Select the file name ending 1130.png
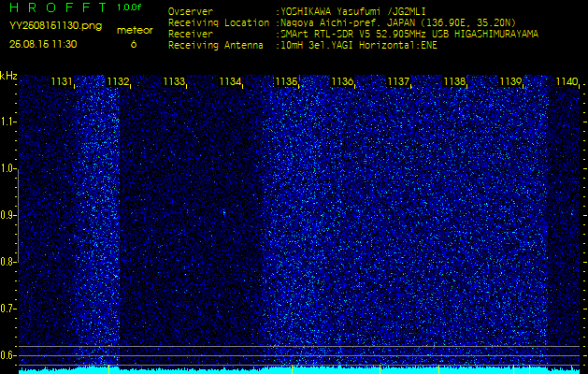588x374 pixels. click(x=55, y=25)
